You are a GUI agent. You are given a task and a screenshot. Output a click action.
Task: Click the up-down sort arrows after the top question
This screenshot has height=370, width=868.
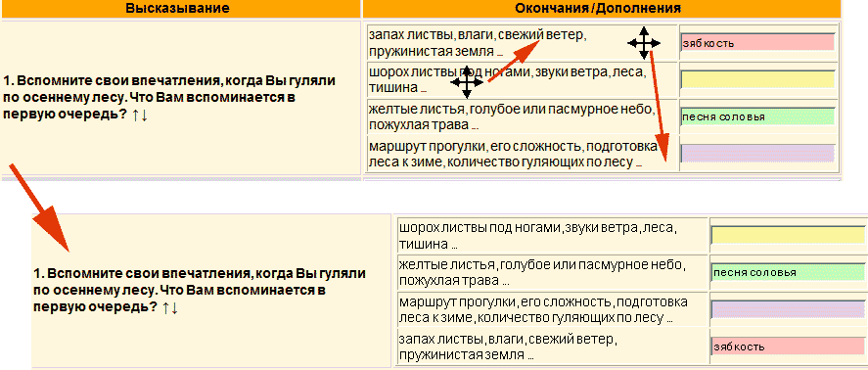(141, 116)
